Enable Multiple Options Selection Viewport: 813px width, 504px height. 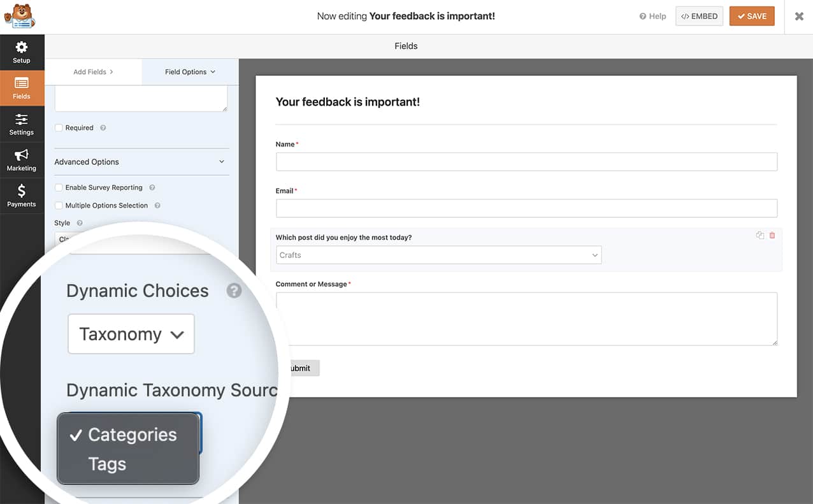click(x=58, y=205)
